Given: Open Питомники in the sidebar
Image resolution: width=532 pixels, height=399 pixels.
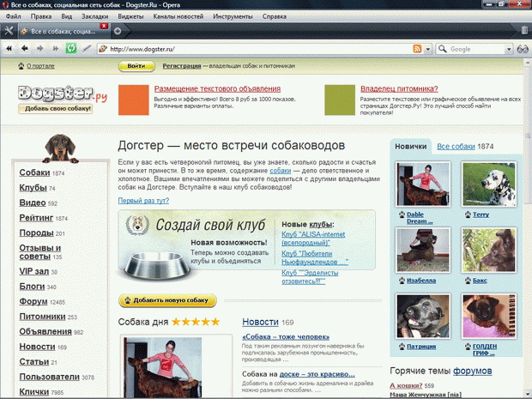Looking at the screenshot, I should tap(42, 317).
